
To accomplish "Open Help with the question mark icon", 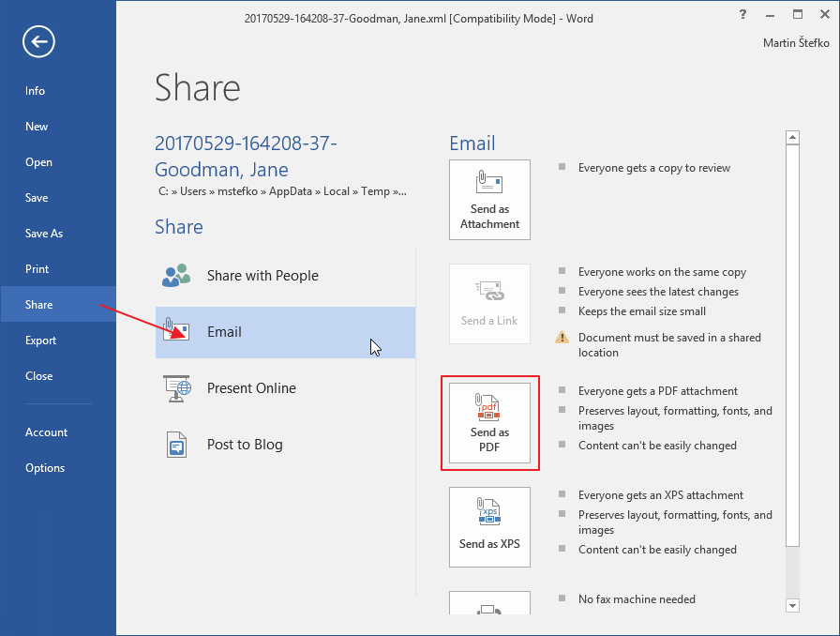I will click(x=742, y=14).
